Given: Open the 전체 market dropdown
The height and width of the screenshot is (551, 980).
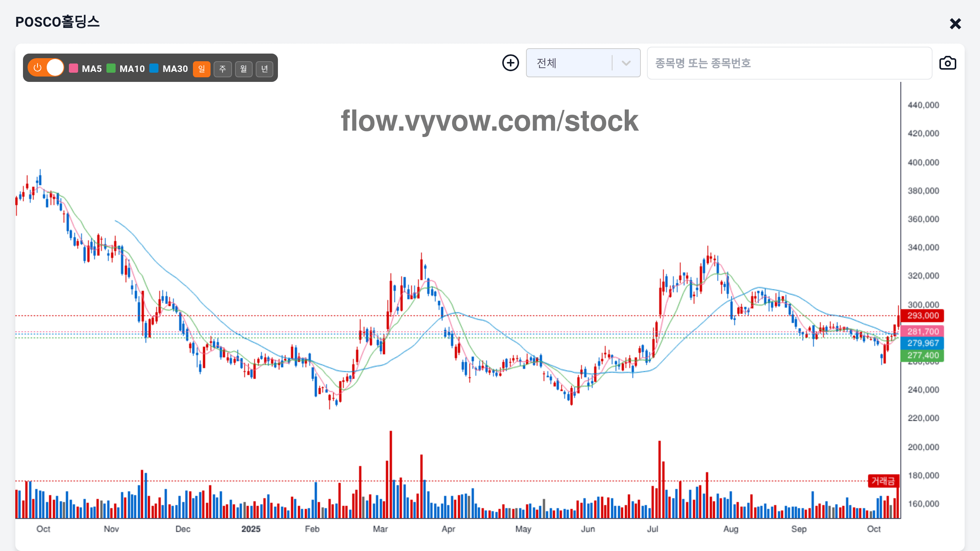Looking at the screenshot, I should [x=570, y=63].
